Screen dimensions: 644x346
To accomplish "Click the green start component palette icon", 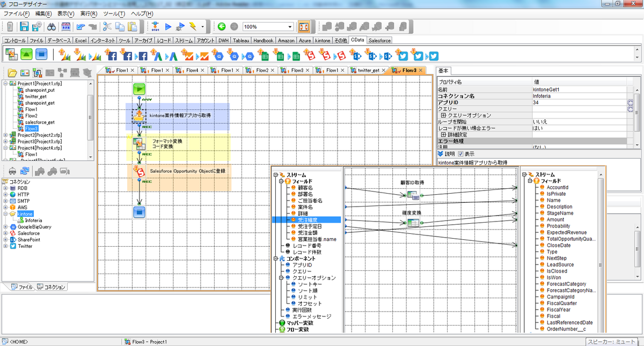I will 26,54.
